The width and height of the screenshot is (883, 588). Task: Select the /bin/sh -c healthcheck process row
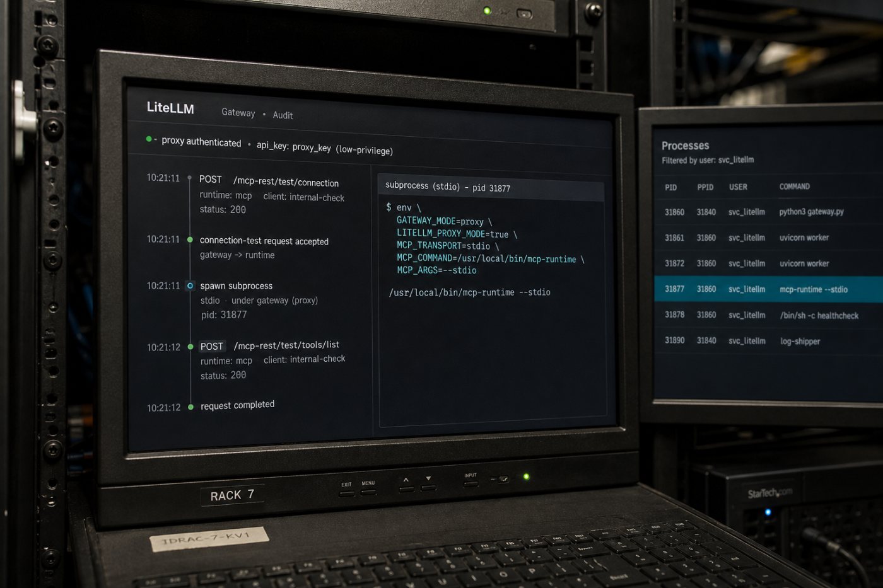click(768, 315)
